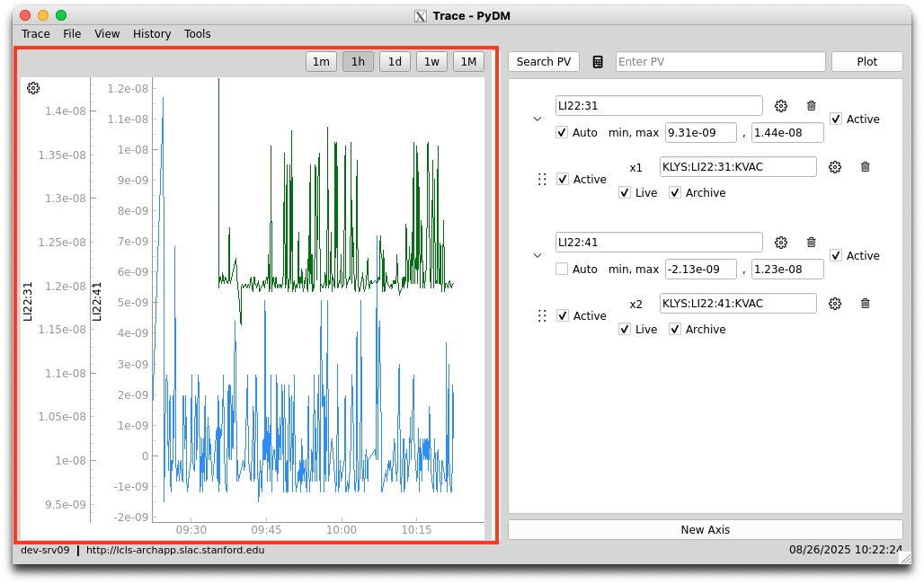This screenshot has height=584, width=924.
Task: Open settings gear for KLYS:LI22:31:KVAC curve
Action: 835,167
